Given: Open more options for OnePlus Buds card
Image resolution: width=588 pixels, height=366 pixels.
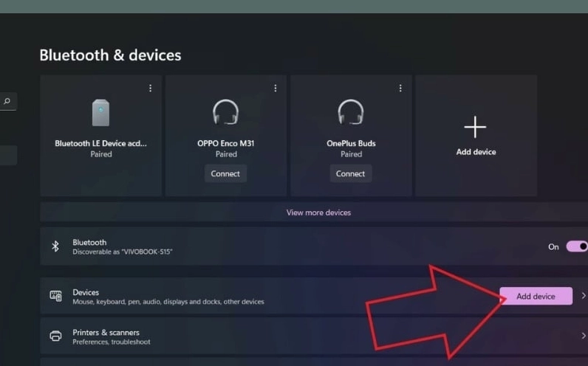Looking at the screenshot, I should (400, 88).
